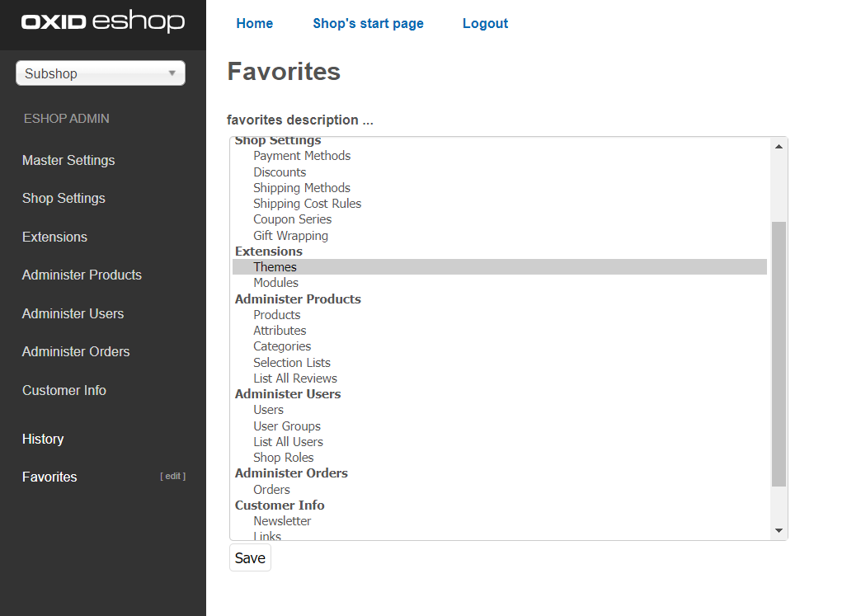Log out using the Logout link
The height and width of the screenshot is (616, 861).
(x=485, y=23)
